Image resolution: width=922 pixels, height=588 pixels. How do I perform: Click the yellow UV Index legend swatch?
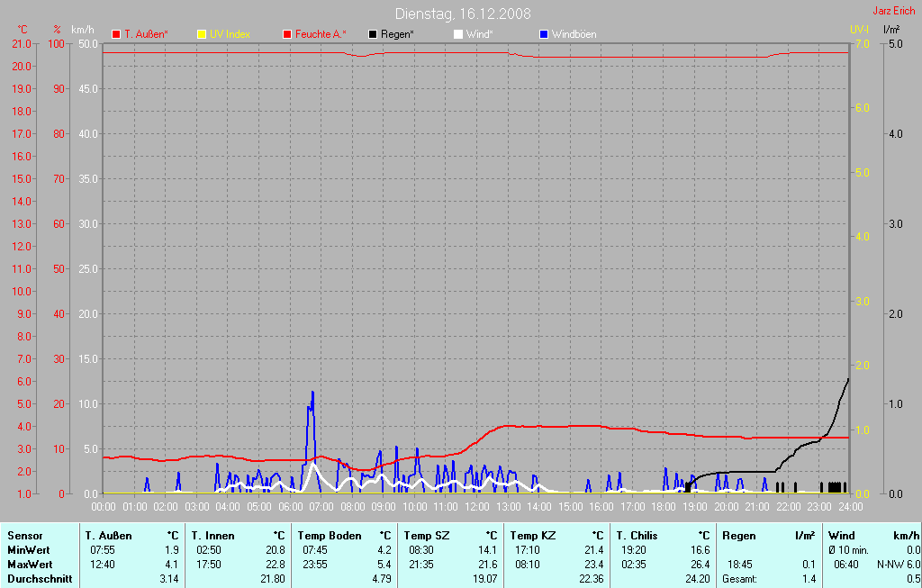[x=202, y=34]
